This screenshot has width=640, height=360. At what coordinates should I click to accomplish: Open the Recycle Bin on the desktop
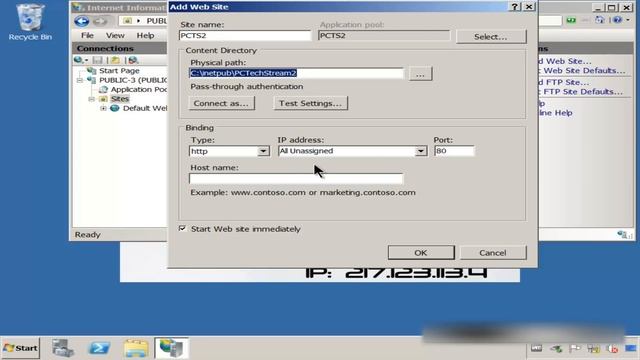click(x=30, y=22)
